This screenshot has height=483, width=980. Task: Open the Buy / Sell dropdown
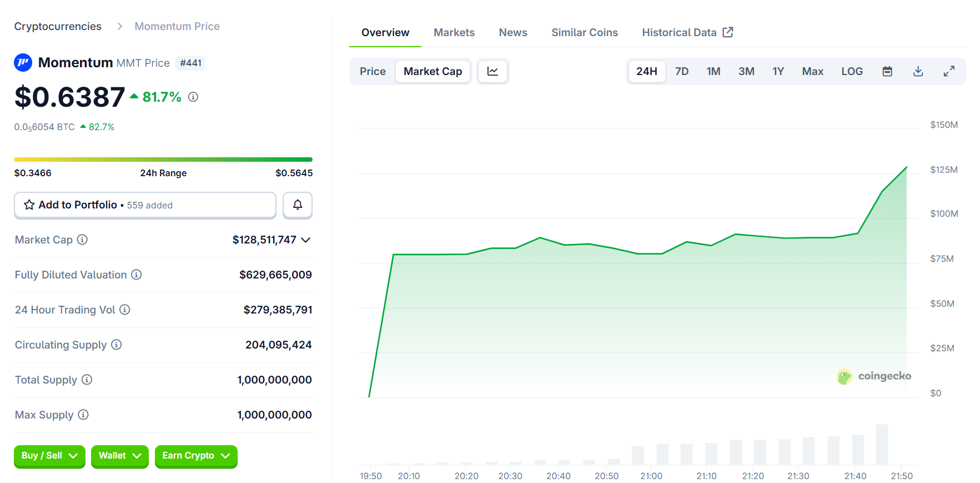point(49,456)
